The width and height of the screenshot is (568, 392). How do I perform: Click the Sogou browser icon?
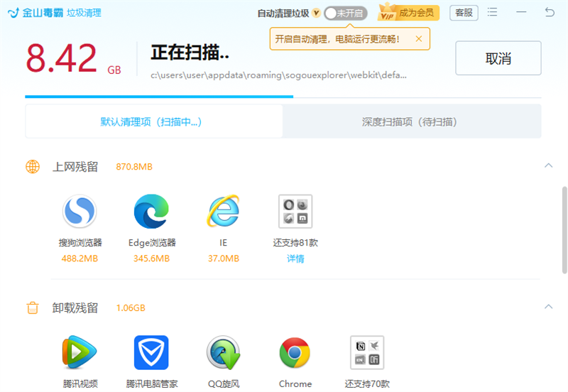point(80,212)
